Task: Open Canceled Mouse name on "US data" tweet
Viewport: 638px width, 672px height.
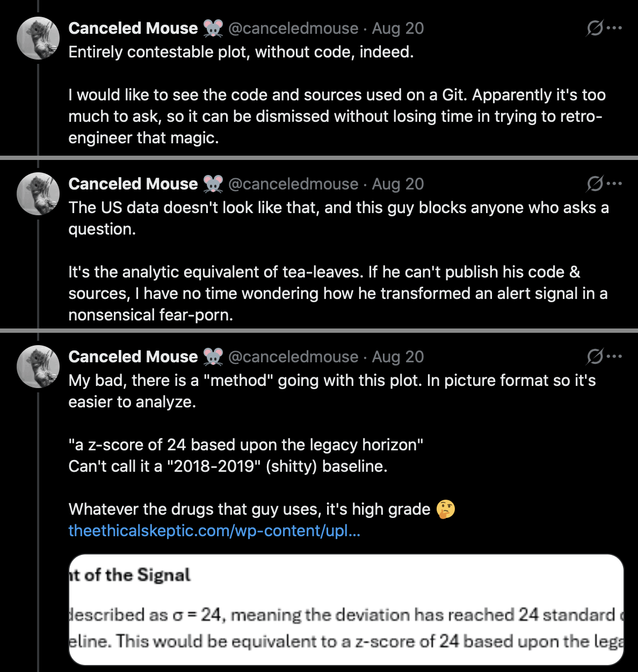Action: click(x=133, y=184)
